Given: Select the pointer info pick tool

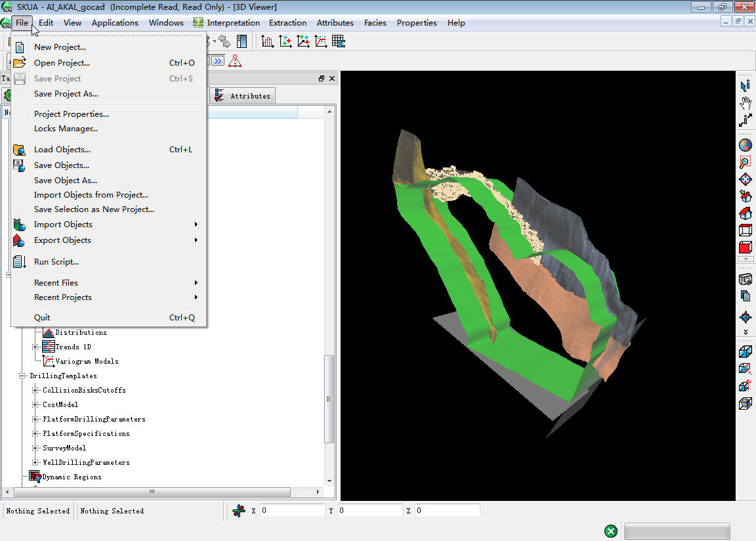Looking at the screenshot, I should (x=745, y=85).
